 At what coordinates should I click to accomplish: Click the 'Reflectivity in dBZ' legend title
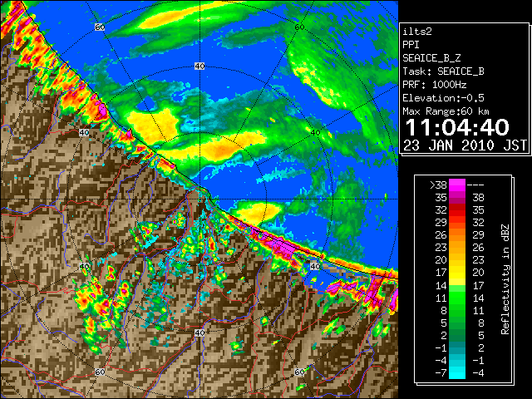505,279
